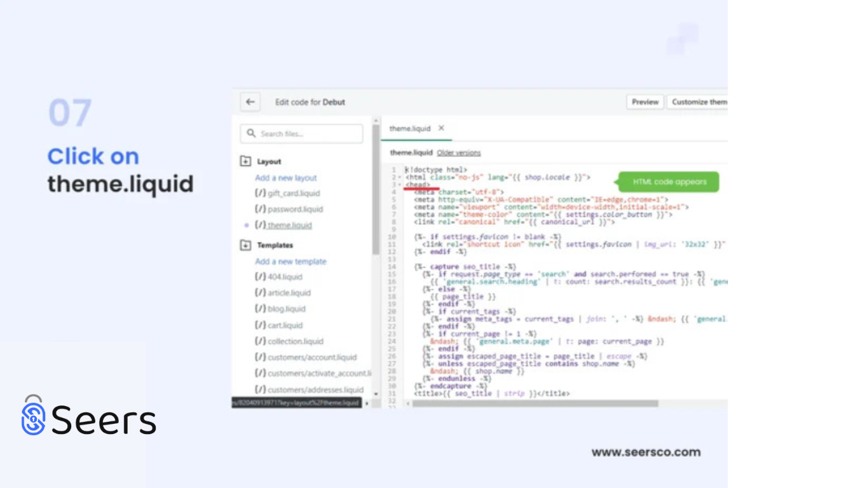The image size is (868, 488).
Task: Click the back arrow button
Action: tap(250, 102)
